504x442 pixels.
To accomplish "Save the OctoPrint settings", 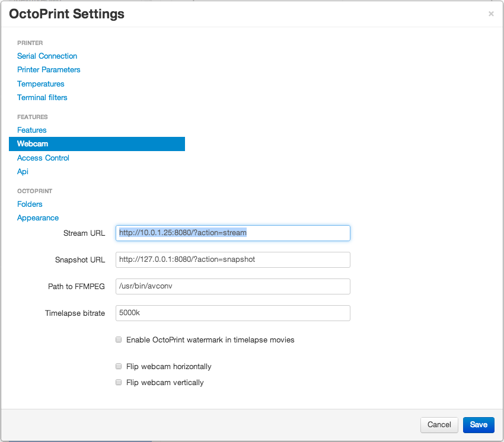I will click(479, 425).
